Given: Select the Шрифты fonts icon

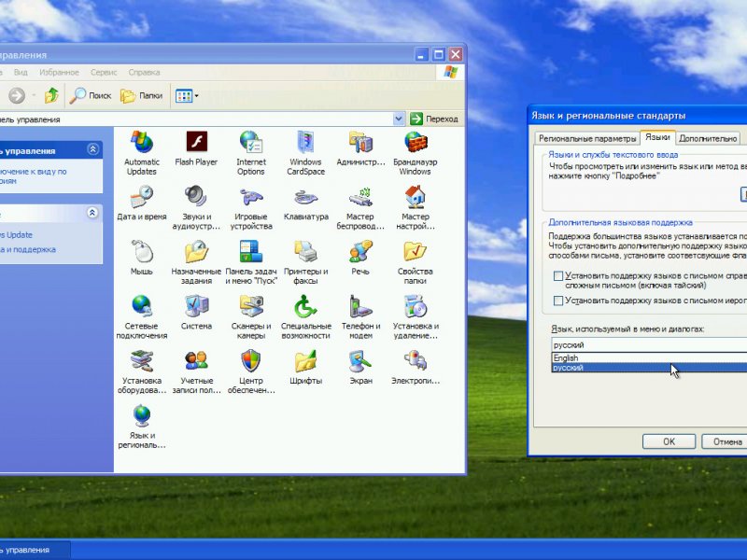Looking at the screenshot, I should click(306, 367).
